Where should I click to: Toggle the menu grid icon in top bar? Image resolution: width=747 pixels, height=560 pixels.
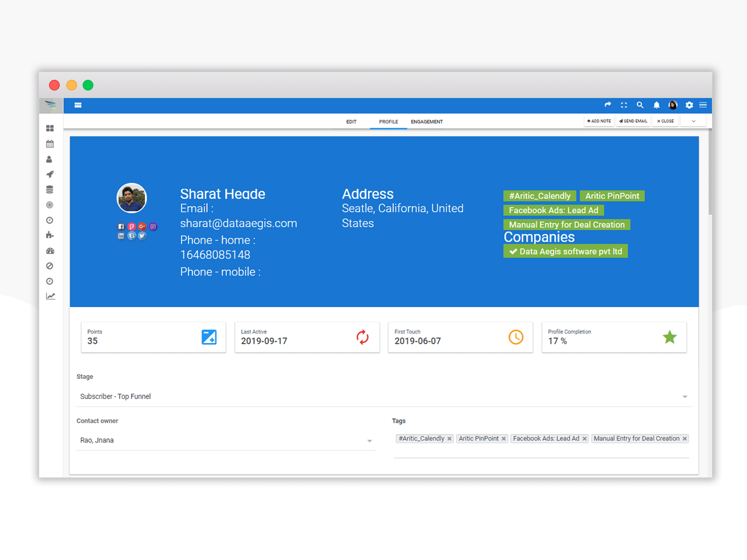[78, 105]
